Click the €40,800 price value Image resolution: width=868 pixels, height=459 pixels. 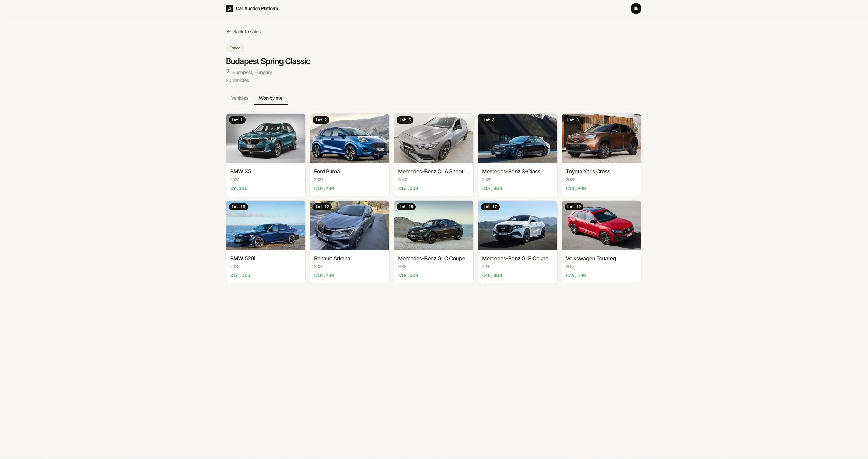tap(492, 275)
